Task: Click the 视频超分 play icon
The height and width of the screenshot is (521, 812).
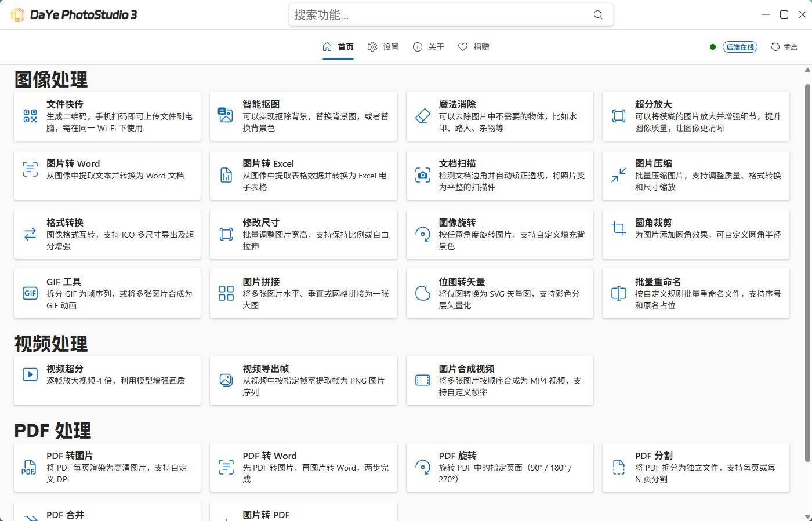Action: click(x=30, y=374)
